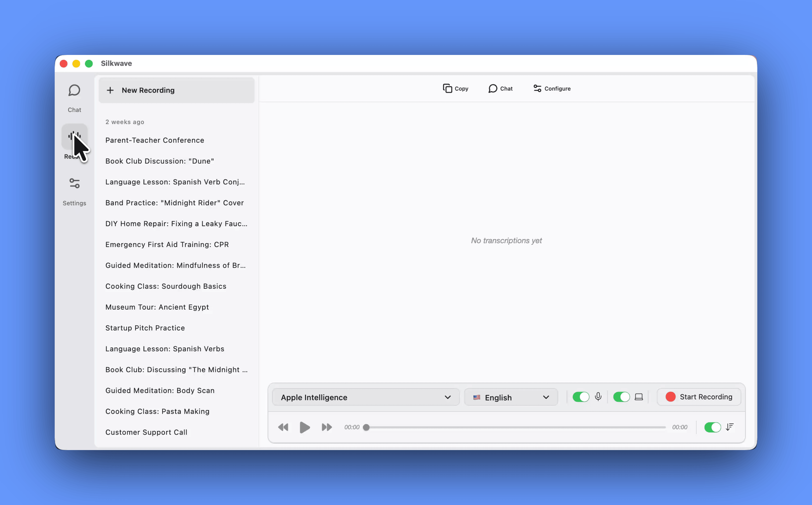Click the Start Recording button
The image size is (812, 505).
(699, 397)
